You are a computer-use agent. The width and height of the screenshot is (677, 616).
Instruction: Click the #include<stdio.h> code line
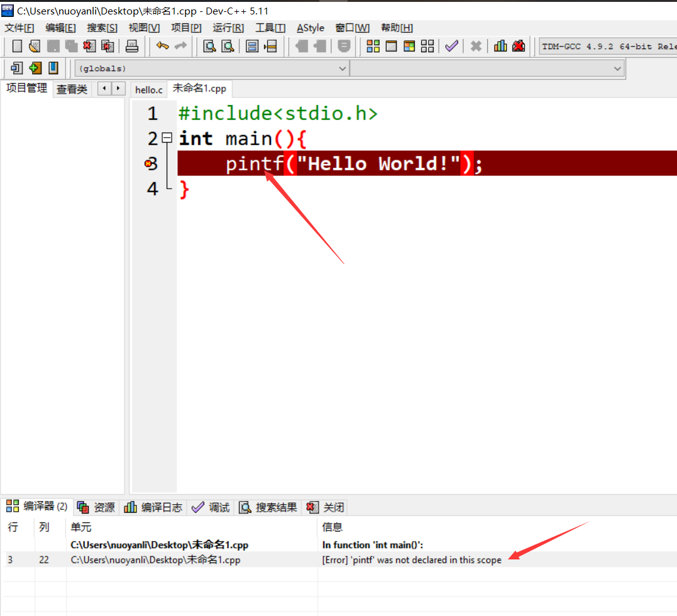pos(278,114)
